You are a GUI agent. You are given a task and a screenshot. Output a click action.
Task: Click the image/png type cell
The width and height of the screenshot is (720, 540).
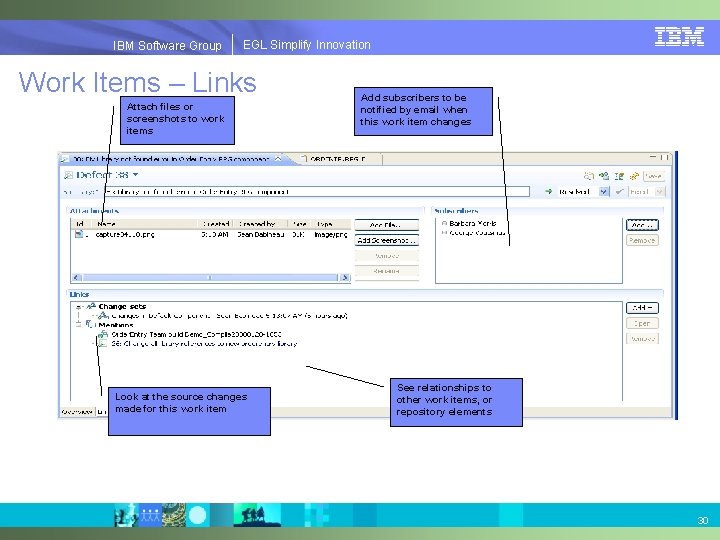click(331, 234)
